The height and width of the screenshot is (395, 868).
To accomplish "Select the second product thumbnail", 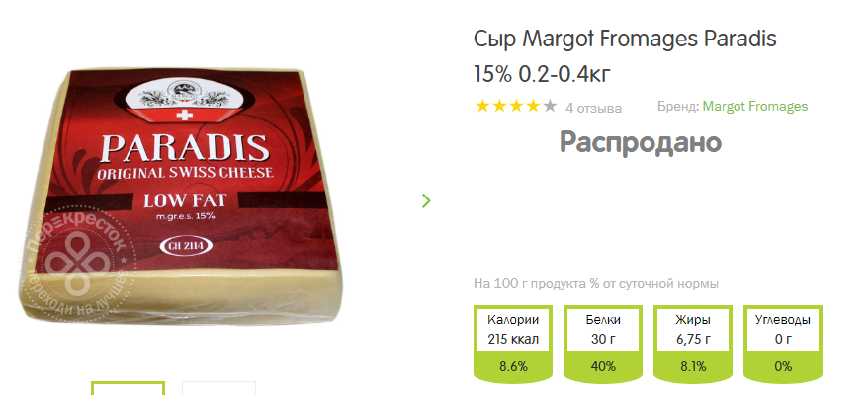I will point(218,388).
